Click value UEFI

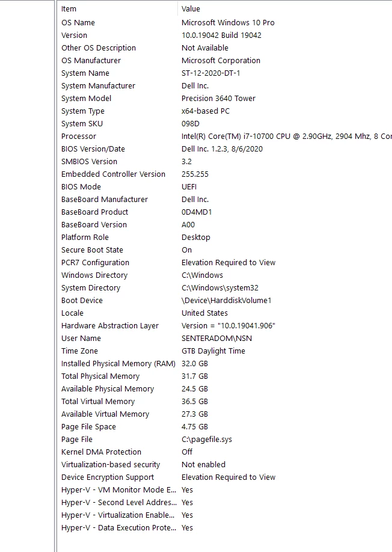(x=189, y=187)
